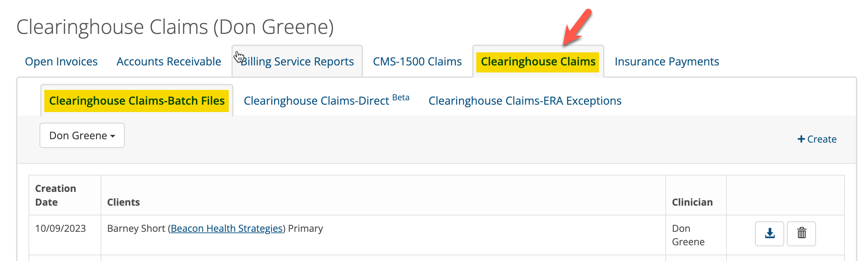Click the Clients column header

pyautogui.click(x=123, y=202)
